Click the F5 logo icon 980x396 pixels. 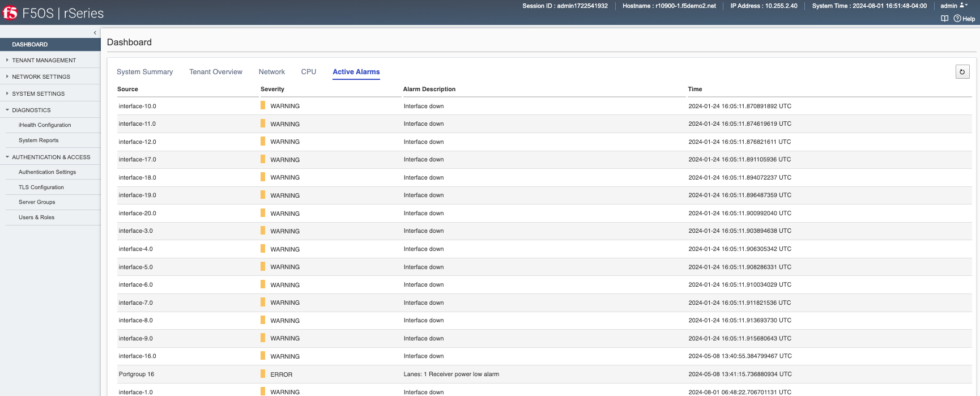[x=10, y=12]
